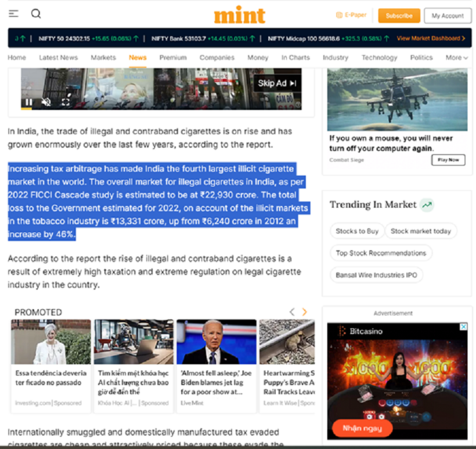This screenshot has width=476, height=449.
Task: Click the trending chart icon beside Trending In Market
Action: [x=427, y=205]
